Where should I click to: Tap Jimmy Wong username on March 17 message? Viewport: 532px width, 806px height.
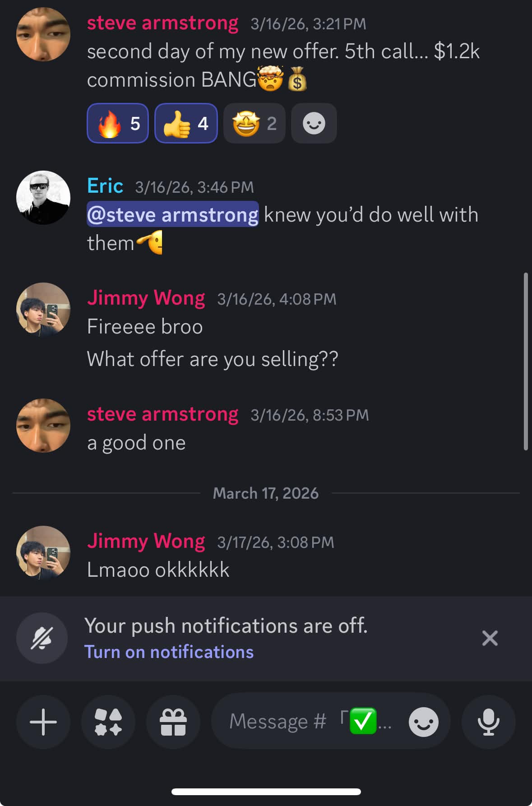click(x=146, y=541)
